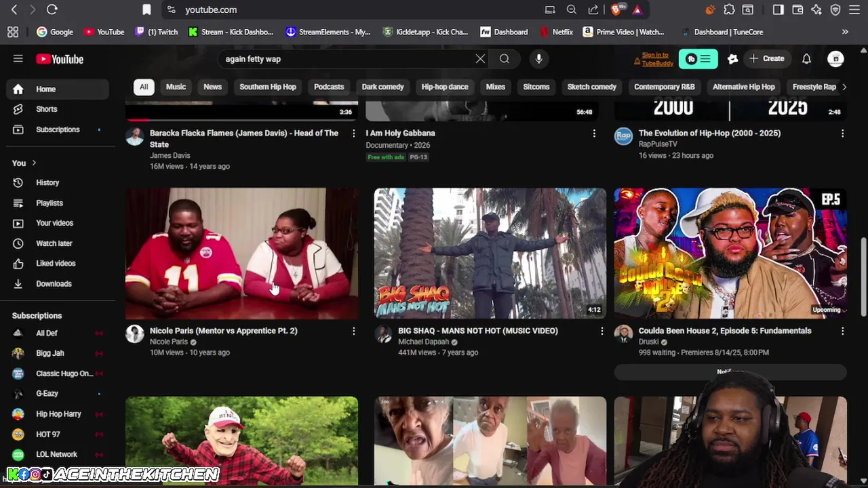Open the G-Eazy subscription channel
This screenshot has width=868, height=488.
58,393
